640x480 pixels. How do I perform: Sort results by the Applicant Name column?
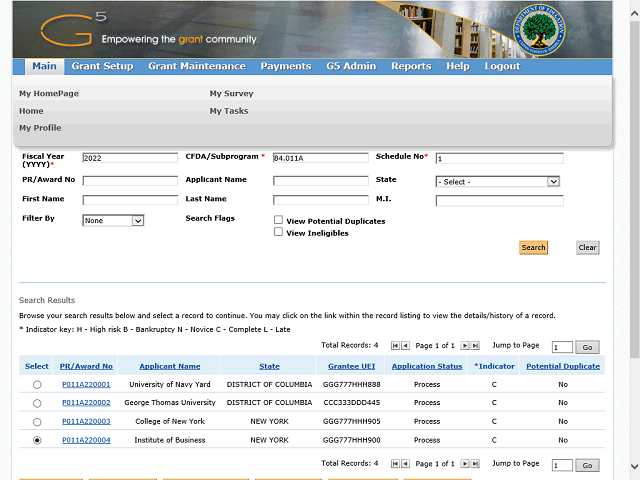point(170,366)
